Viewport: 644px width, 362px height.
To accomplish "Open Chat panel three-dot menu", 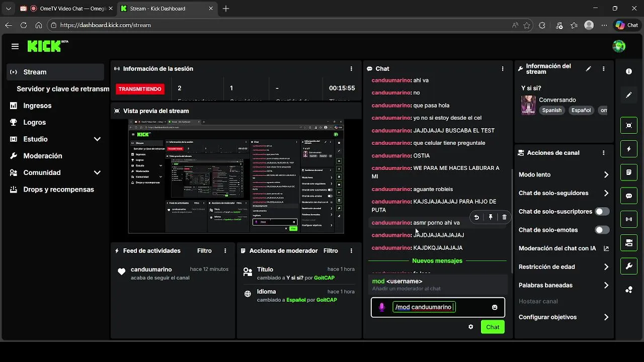I will [x=502, y=69].
